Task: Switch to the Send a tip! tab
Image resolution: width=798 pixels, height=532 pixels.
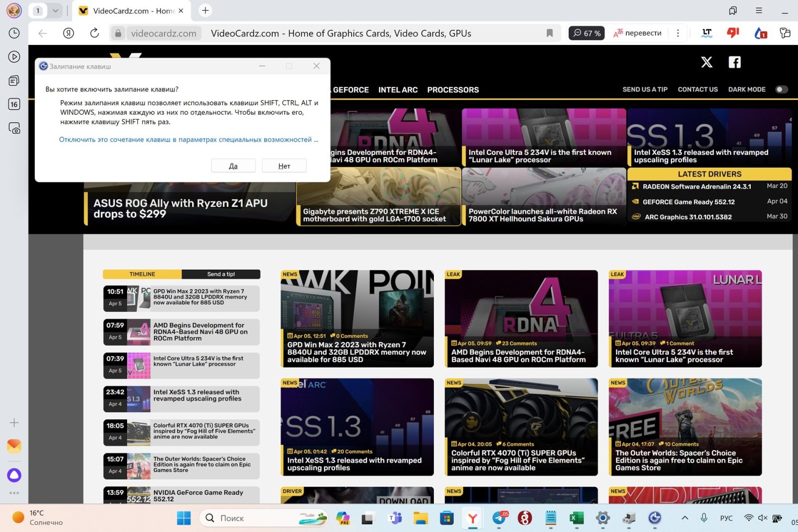Action: [221, 274]
